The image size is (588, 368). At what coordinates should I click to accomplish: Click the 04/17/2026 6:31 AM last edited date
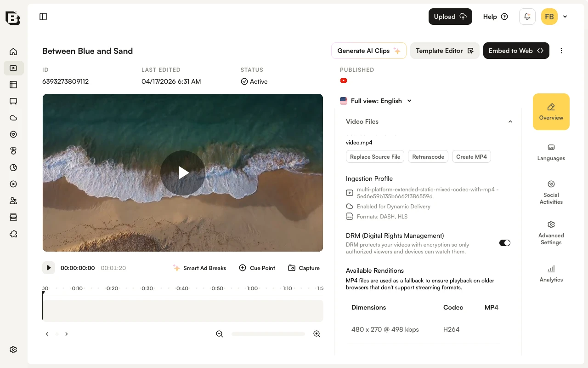point(171,81)
